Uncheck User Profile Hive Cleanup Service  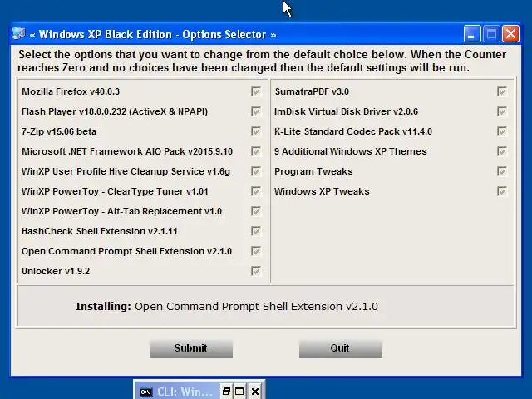point(256,171)
